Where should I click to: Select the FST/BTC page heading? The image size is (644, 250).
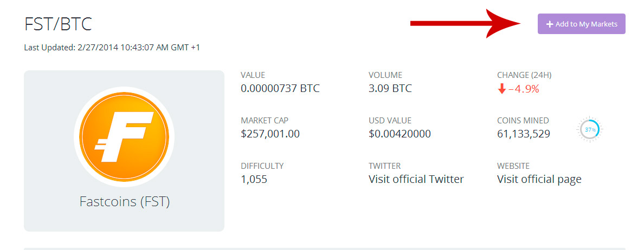tap(58, 24)
